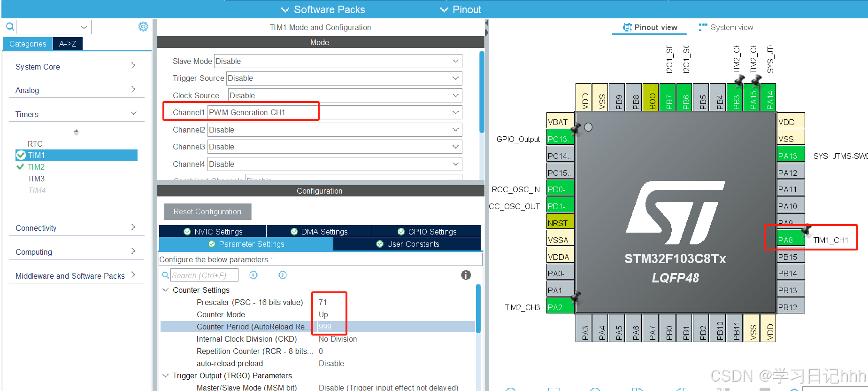Click the search magnifier icon in categories panel
Image resolution: width=868 pixels, height=391 pixels.
tap(10, 27)
